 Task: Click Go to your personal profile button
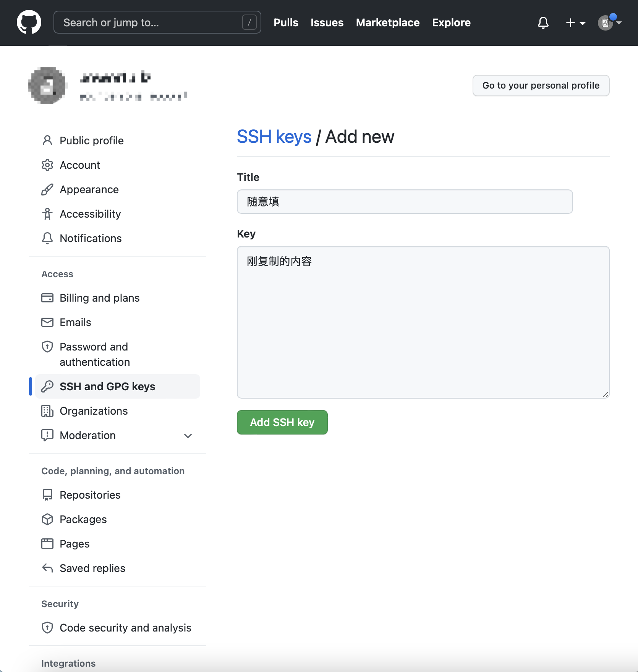point(541,86)
